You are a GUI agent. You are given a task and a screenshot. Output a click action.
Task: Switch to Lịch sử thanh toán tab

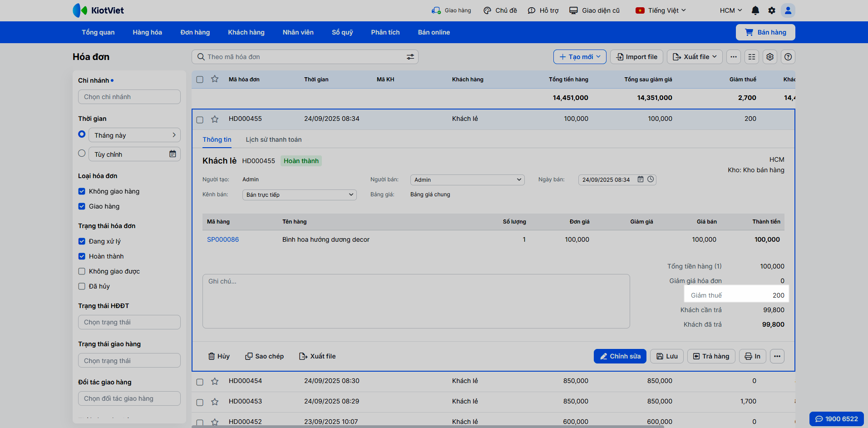pyautogui.click(x=273, y=139)
